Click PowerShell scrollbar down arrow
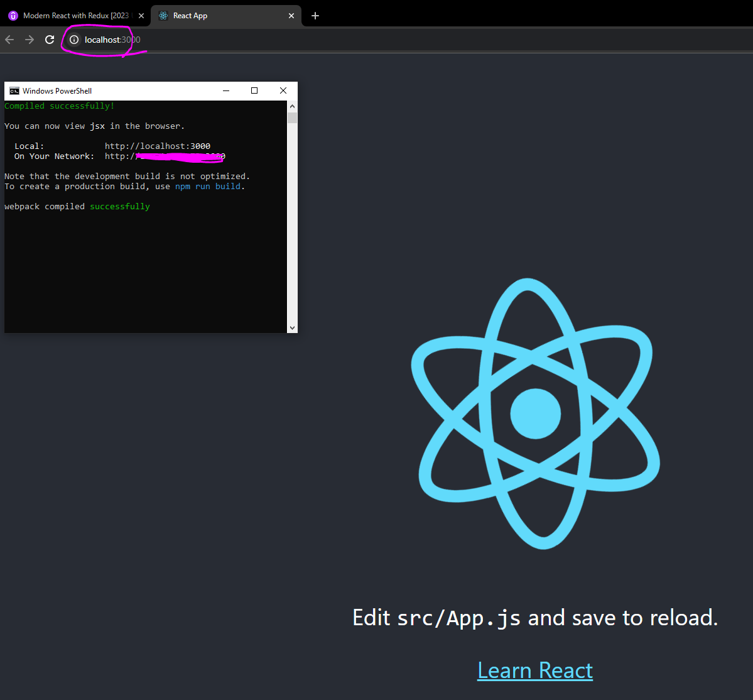This screenshot has height=700, width=753. pos(292,327)
